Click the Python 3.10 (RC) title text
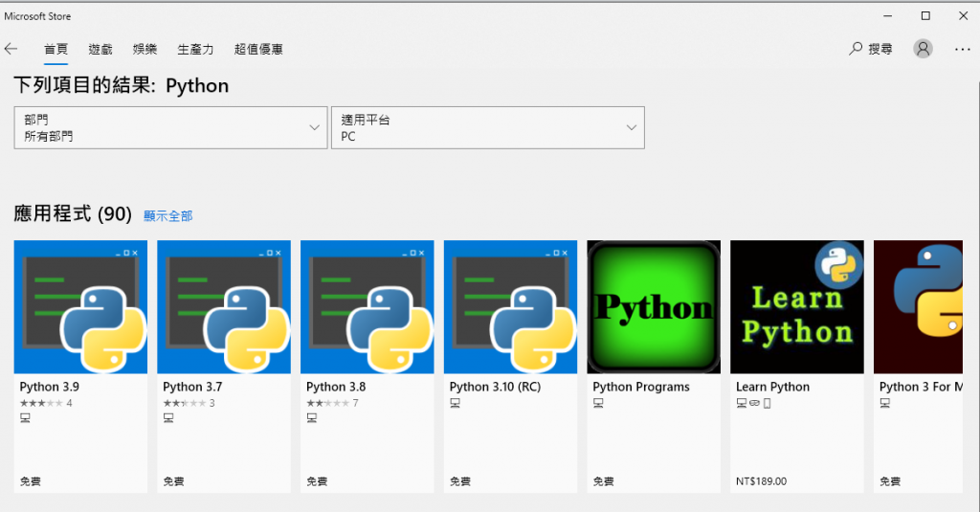This screenshot has width=980, height=512. (x=495, y=387)
